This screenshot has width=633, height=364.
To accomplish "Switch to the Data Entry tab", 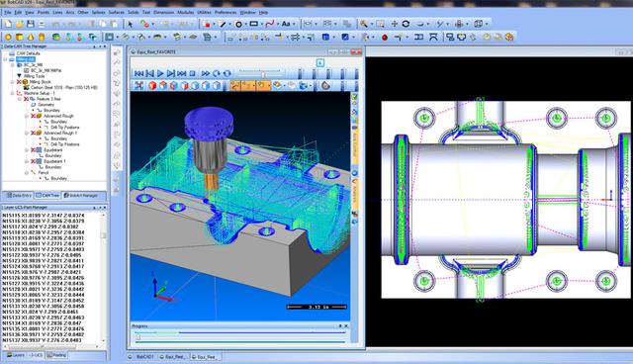I will pos(19,195).
